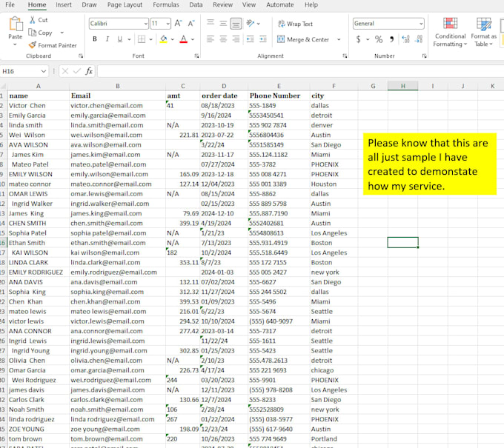
Task: Toggle Underline formatting
Action: coord(120,39)
